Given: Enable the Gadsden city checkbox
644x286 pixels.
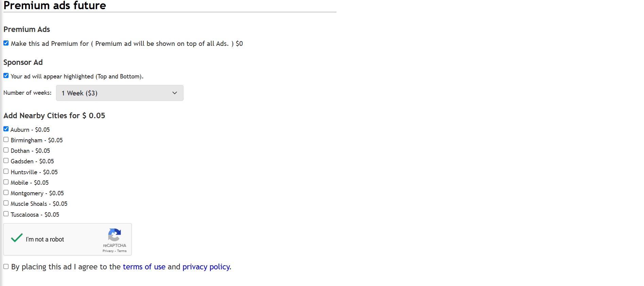Looking at the screenshot, I should click(x=6, y=161).
